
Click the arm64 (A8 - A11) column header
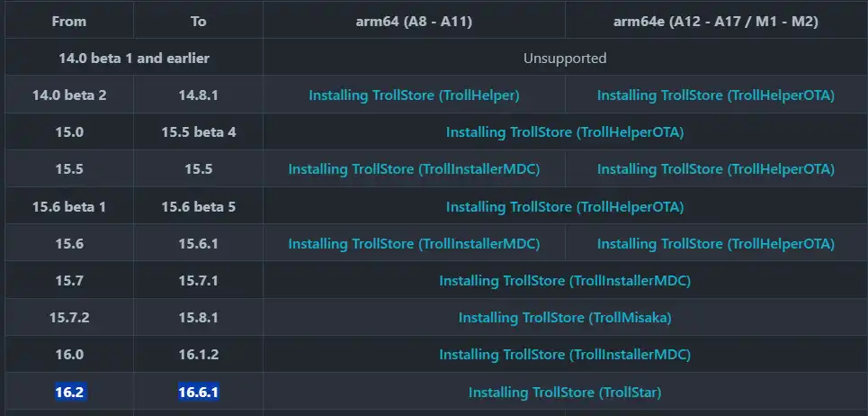414,22
